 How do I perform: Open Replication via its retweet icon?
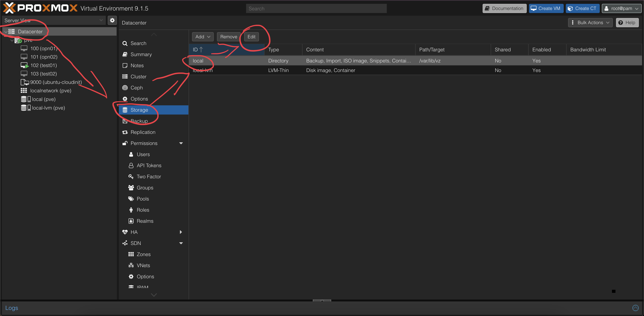(125, 132)
